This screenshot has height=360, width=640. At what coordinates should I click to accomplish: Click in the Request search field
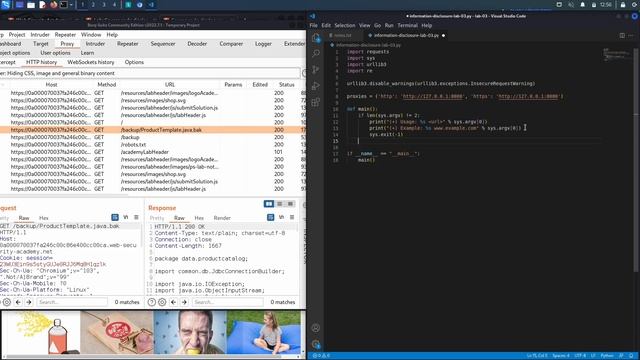[x=72, y=302]
